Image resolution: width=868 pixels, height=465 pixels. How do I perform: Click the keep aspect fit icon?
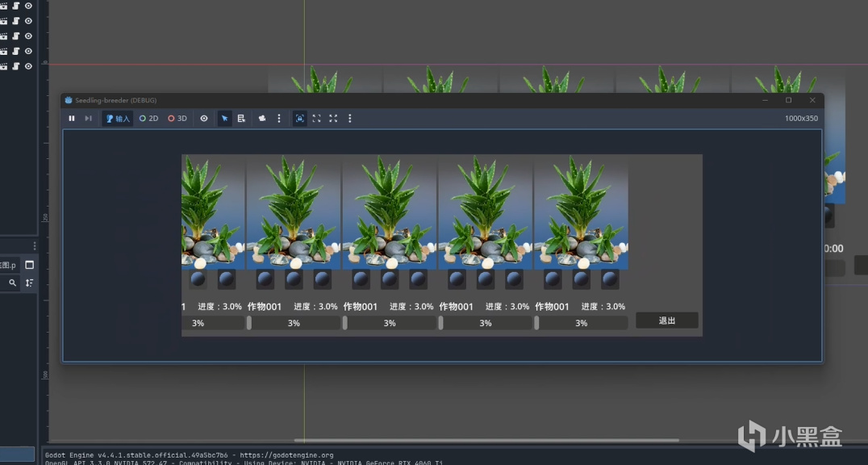tap(317, 119)
